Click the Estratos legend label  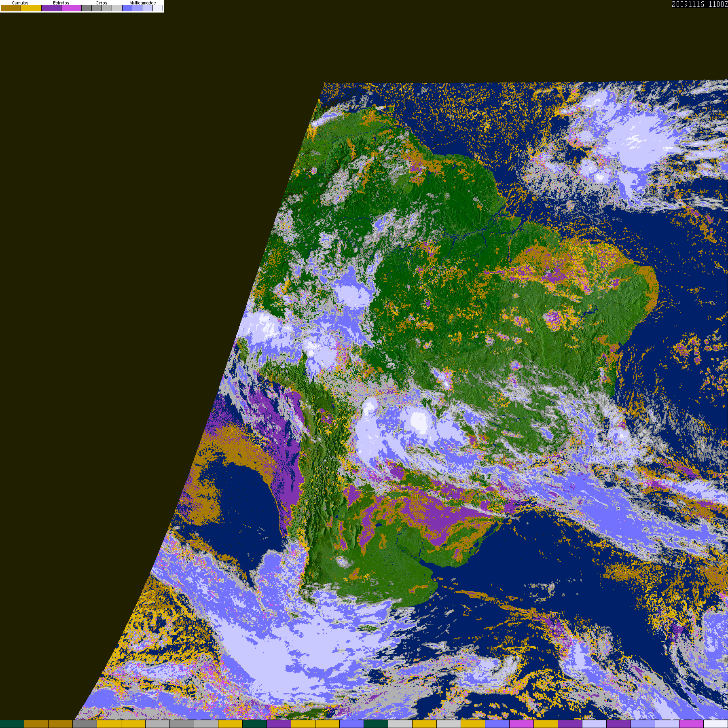[x=61, y=3]
